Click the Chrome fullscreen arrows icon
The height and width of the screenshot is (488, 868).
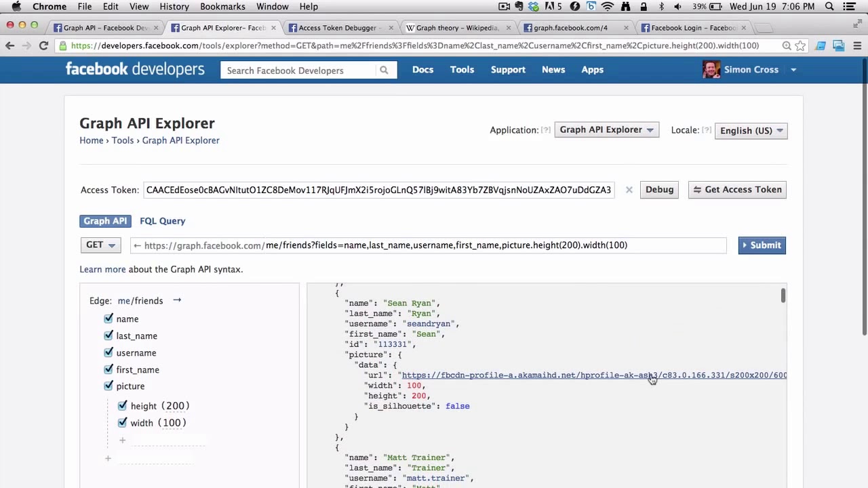coord(857,24)
